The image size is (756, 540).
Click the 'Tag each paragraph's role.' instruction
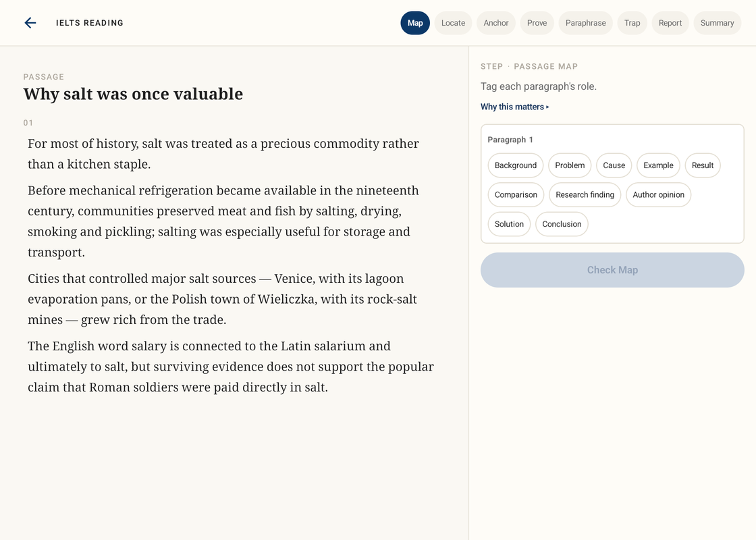pyautogui.click(x=539, y=86)
